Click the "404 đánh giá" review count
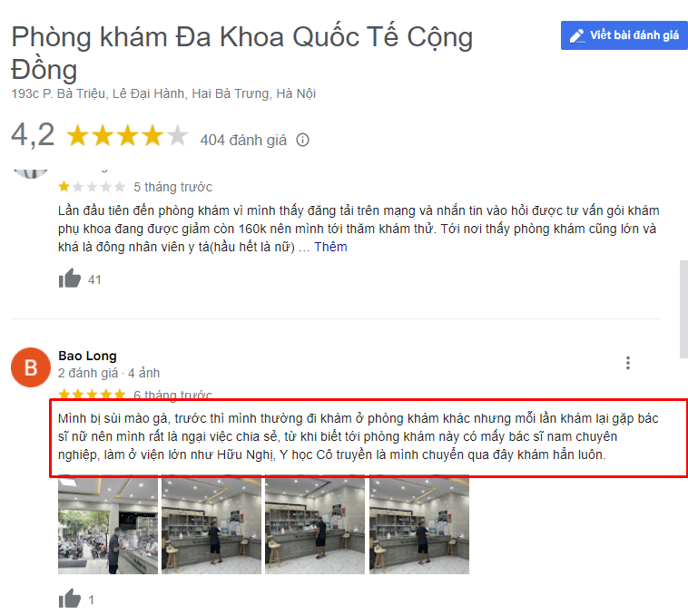This screenshot has width=688, height=616. (243, 140)
